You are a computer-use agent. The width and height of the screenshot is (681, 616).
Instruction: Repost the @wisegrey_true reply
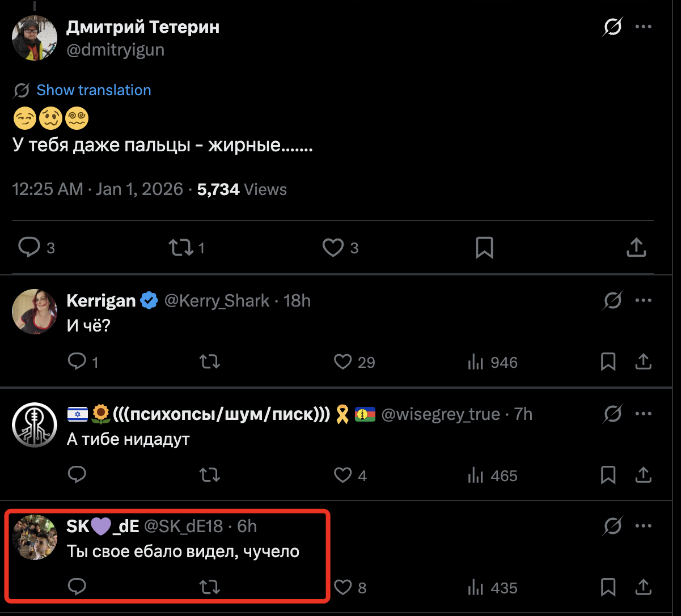(210, 475)
